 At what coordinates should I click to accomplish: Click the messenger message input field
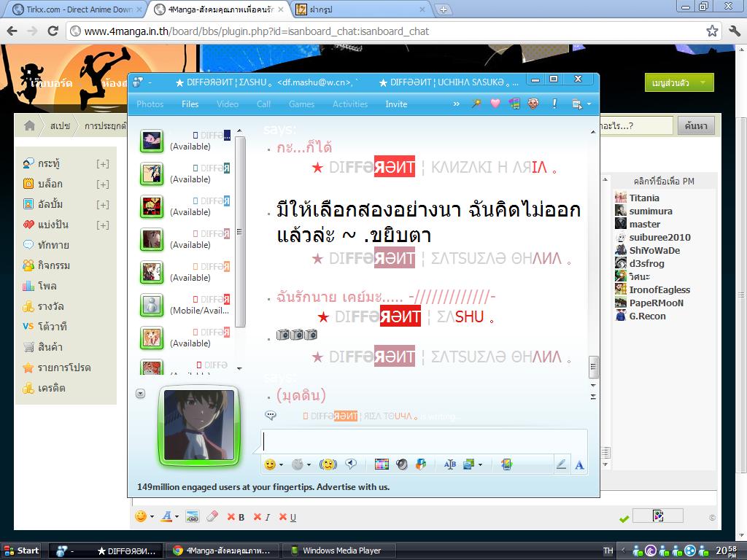(x=424, y=440)
